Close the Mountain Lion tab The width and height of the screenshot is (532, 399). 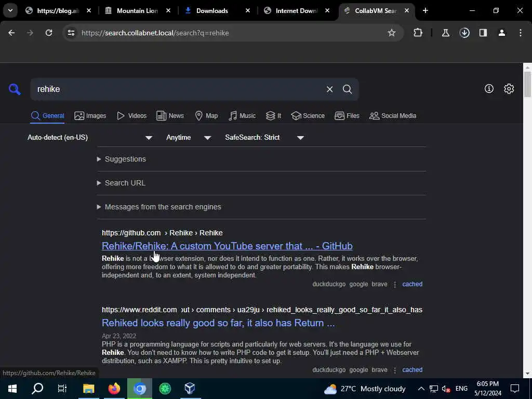(168, 10)
